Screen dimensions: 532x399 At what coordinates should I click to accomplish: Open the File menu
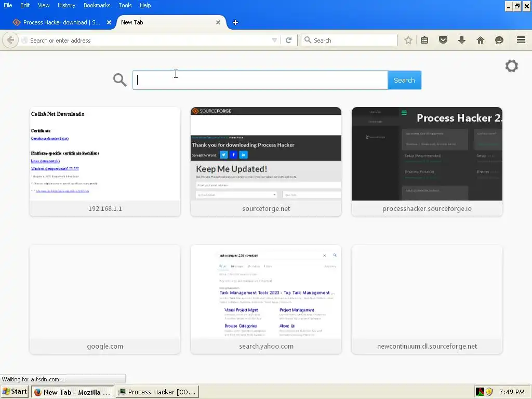click(8, 5)
